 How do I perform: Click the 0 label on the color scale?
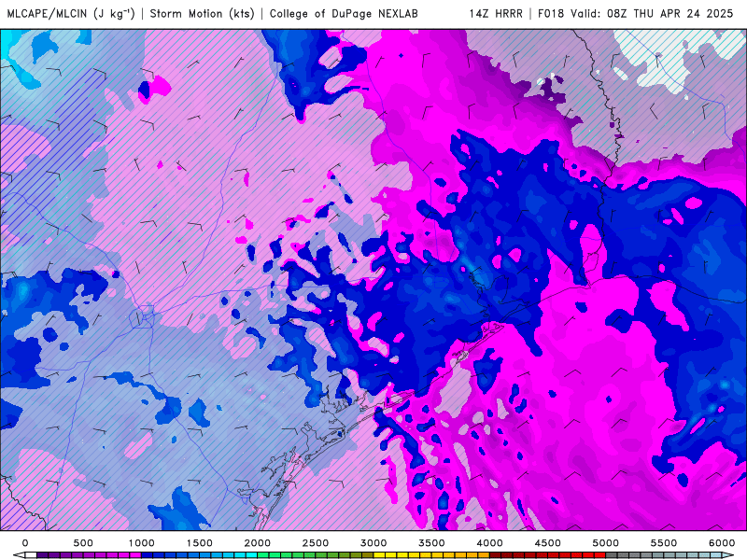click(25, 543)
